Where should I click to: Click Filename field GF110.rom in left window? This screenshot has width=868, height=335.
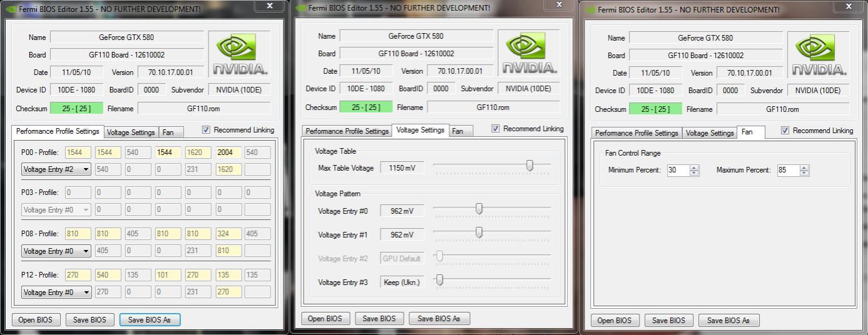coord(204,109)
